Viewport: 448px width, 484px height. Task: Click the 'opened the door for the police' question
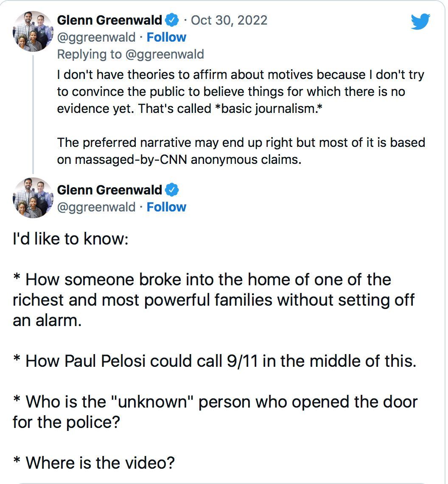point(215,411)
